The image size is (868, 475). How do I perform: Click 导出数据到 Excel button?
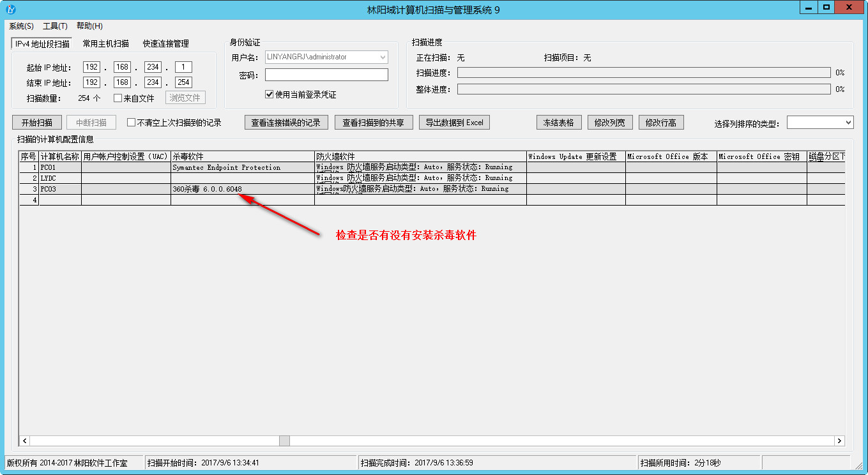point(454,123)
